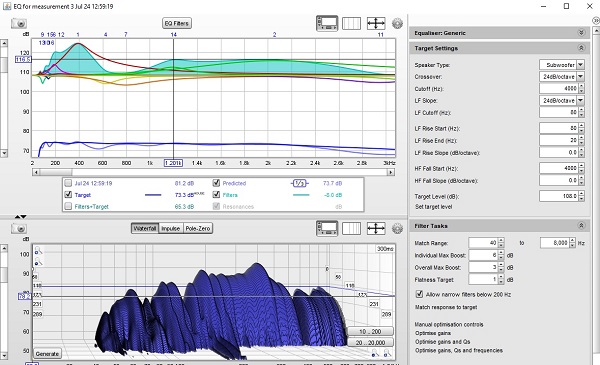The width and height of the screenshot is (600, 365).
Task: Adjust Target Level (dB) stepper arrows
Action: (x=581, y=196)
